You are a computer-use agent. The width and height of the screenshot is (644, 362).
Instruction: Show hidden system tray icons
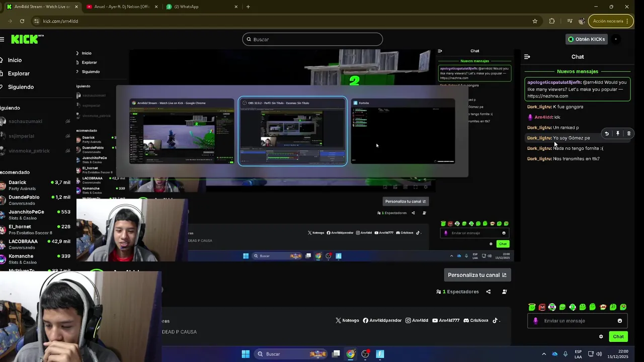pyautogui.click(x=544, y=354)
